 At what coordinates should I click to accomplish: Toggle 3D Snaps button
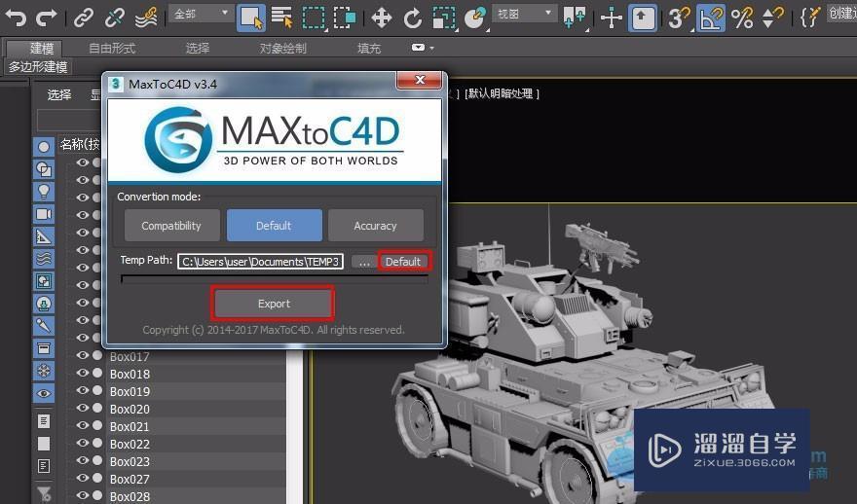[680, 18]
